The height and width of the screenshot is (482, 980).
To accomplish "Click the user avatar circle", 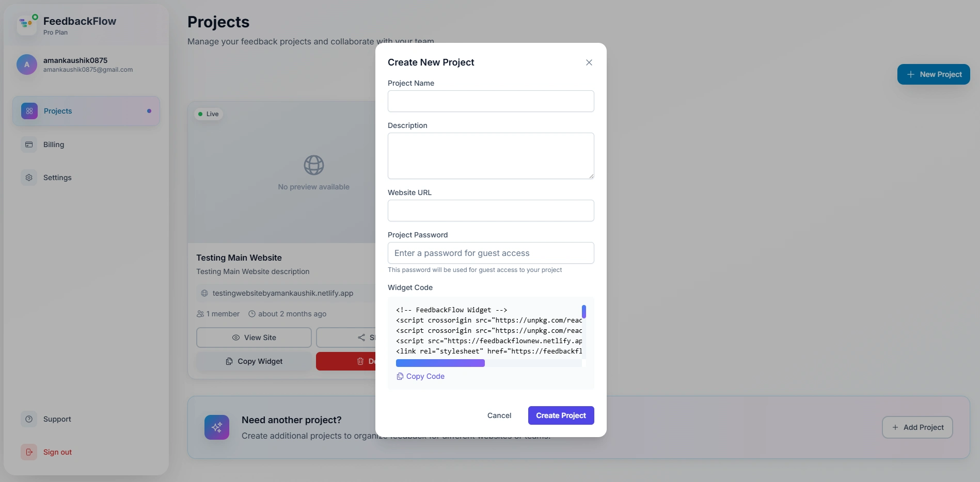I will [27, 65].
